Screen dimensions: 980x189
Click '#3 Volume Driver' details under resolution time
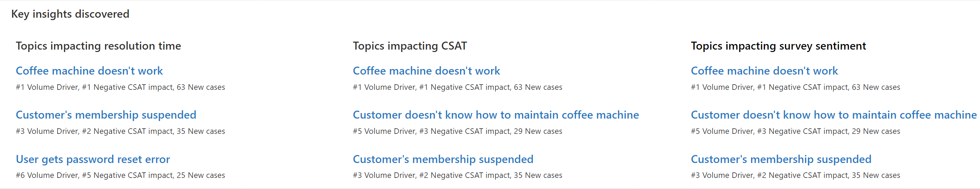click(120, 131)
